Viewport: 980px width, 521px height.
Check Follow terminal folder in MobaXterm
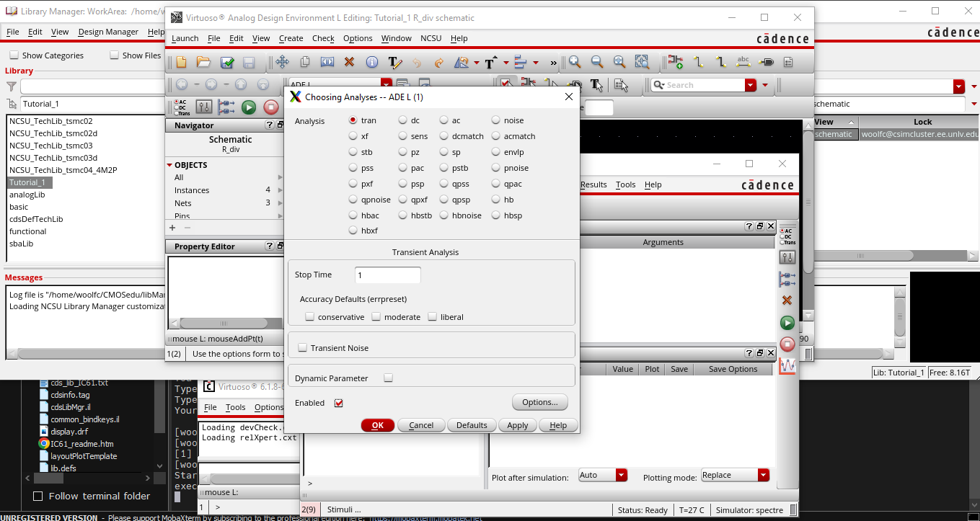pos(38,496)
